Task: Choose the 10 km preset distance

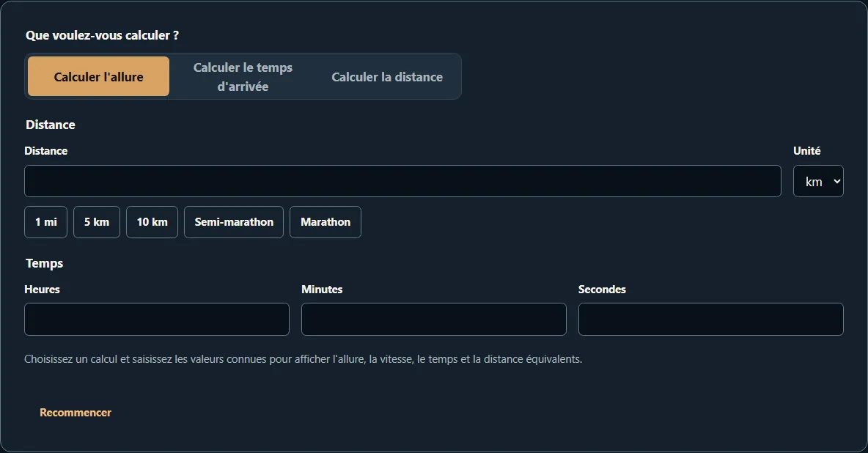Action: pos(152,222)
